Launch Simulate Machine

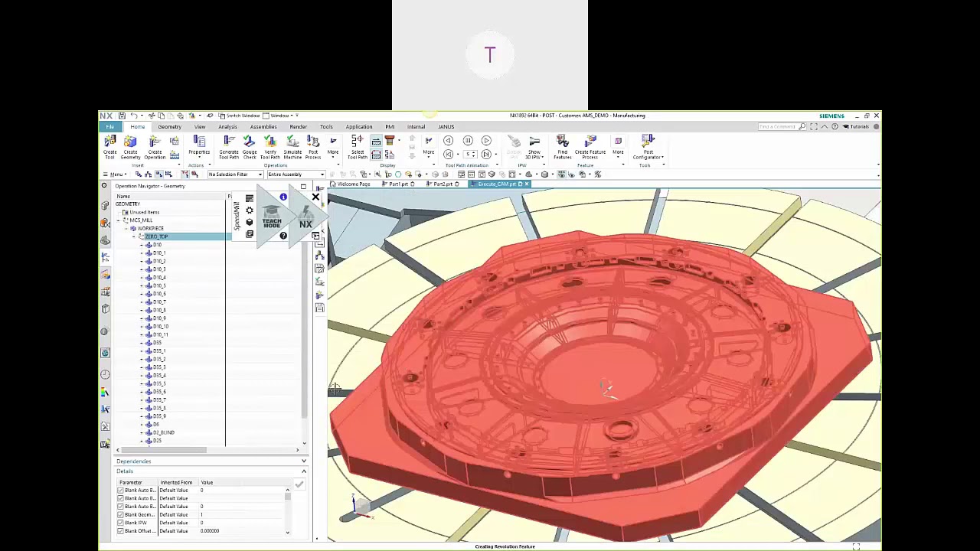[x=292, y=147]
